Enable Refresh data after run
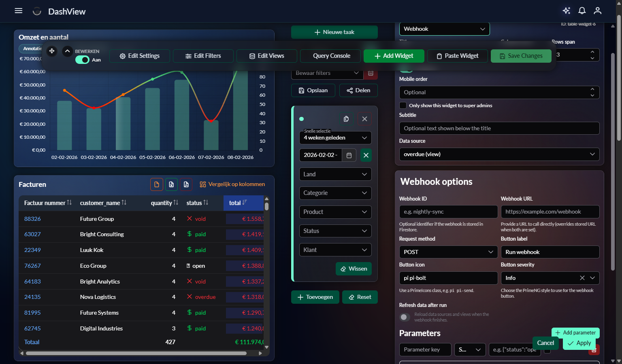The image size is (622, 364). tap(405, 317)
